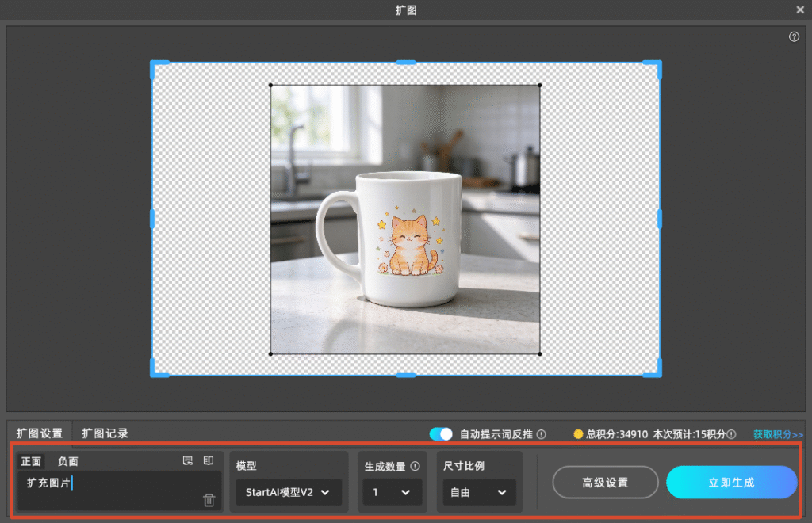Click the 模型 label
The image size is (812, 523).
[x=247, y=466]
